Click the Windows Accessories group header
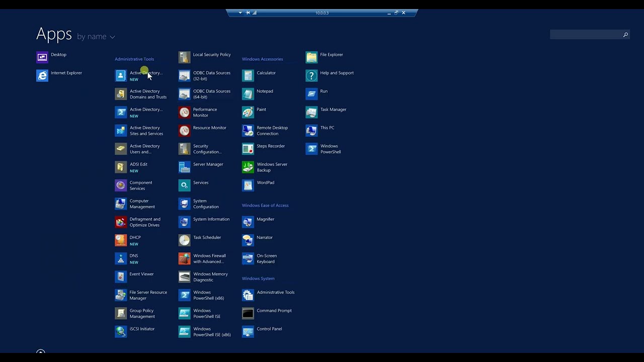This screenshot has width=644, height=362. [262, 59]
